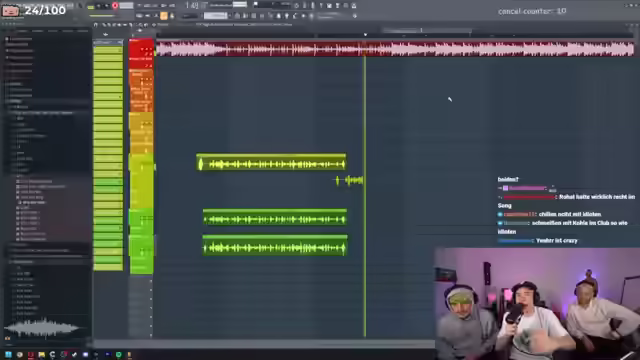
Task: Open Spotify green icon in taskbar
Action: pos(118,355)
